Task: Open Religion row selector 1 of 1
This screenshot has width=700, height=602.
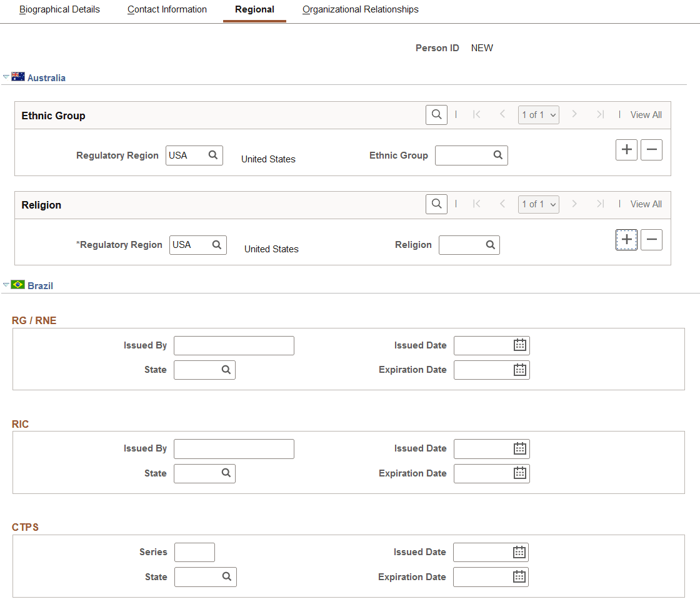Action: (x=538, y=204)
